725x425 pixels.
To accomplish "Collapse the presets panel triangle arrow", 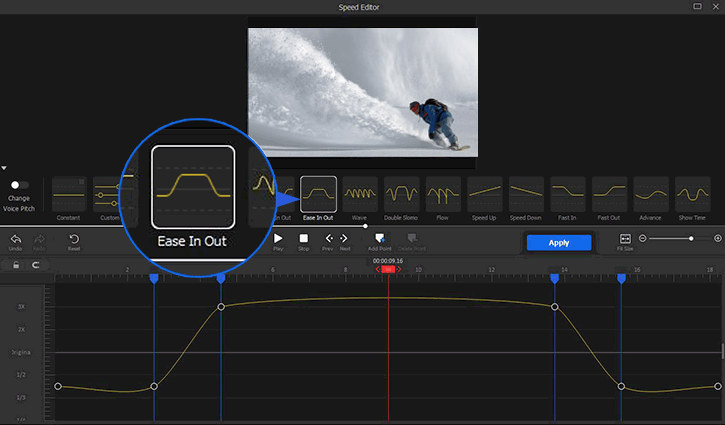I will (4, 168).
